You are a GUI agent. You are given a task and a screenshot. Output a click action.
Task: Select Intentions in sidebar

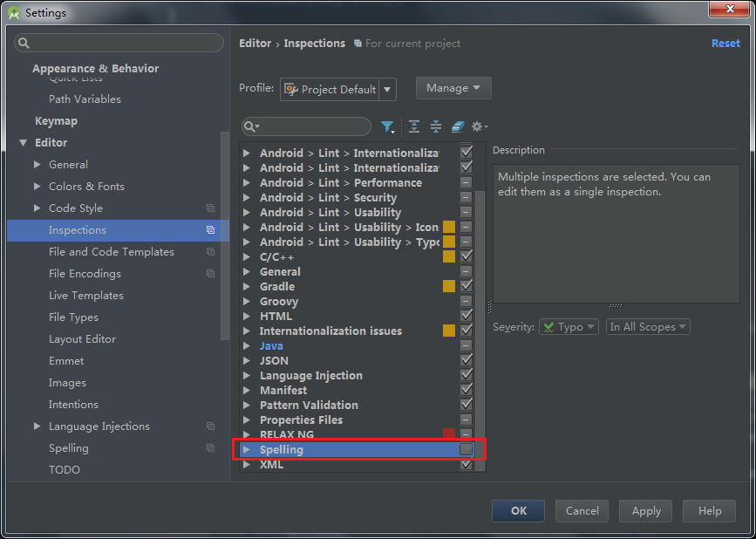tap(73, 405)
